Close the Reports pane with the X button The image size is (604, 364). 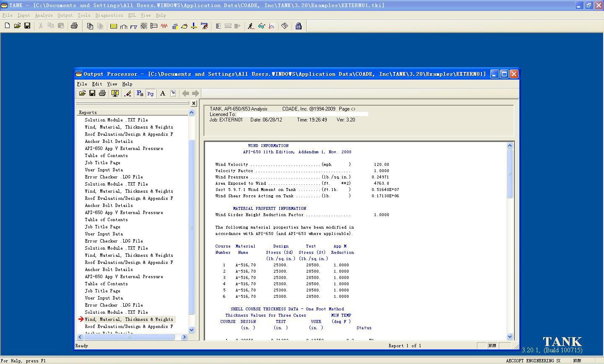click(193, 103)
